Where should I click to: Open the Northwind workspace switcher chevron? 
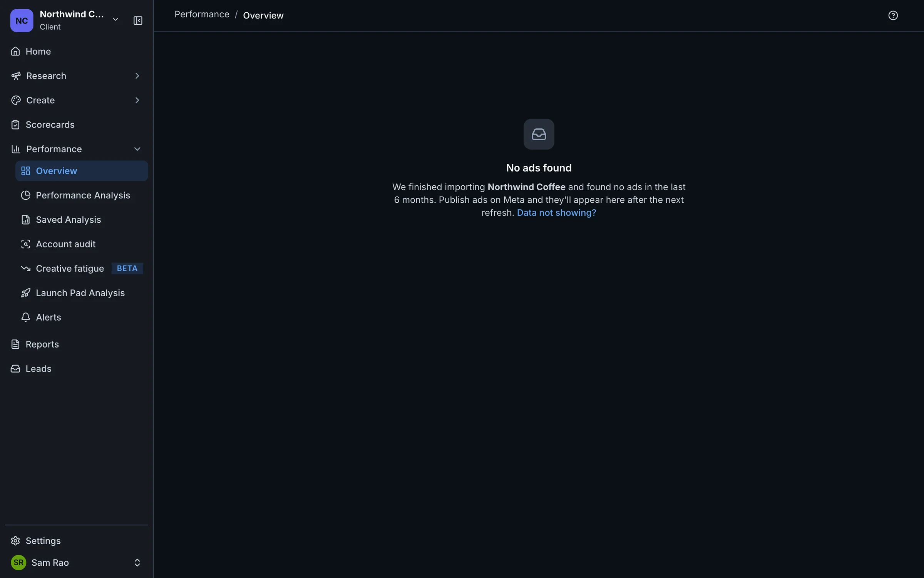115,19
